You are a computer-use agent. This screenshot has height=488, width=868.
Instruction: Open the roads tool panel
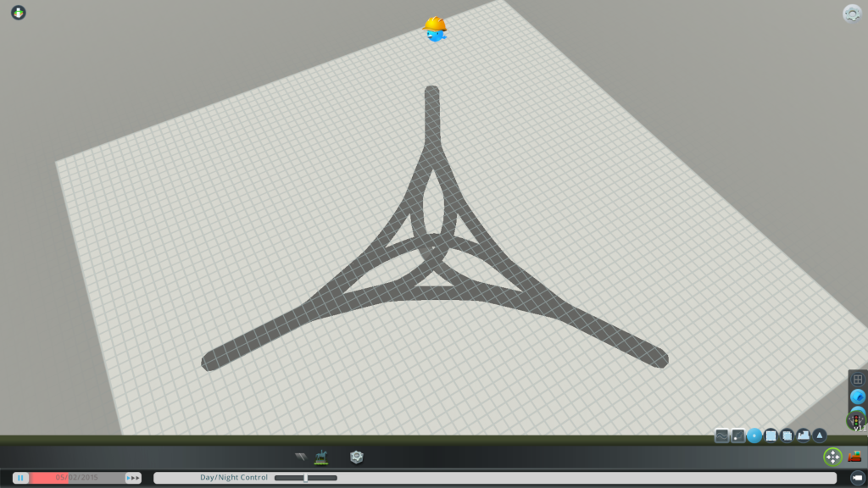301,457
